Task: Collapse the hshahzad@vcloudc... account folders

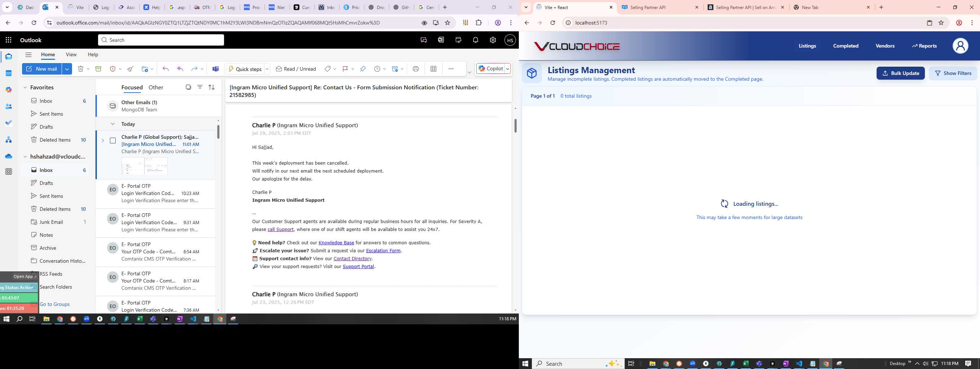Action: (25, 156)
